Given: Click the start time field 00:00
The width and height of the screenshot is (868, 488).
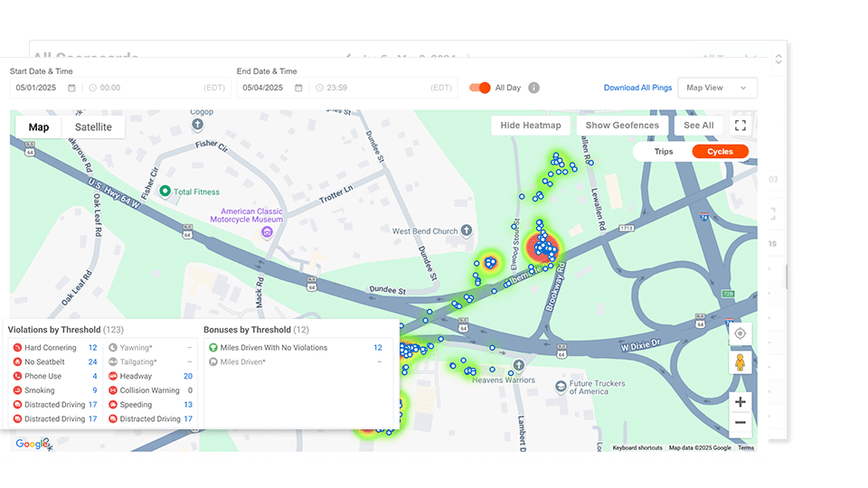Looking at the screenshot, I should pyautogui.click(x=110, y=88).
